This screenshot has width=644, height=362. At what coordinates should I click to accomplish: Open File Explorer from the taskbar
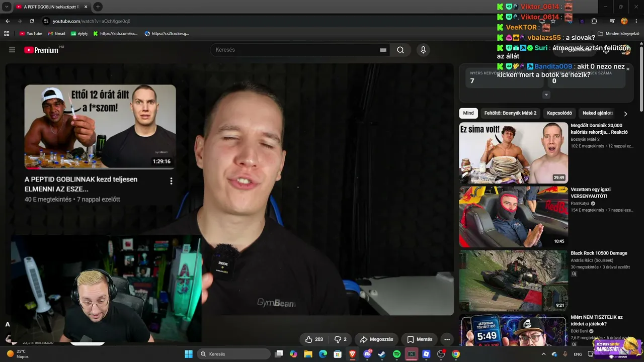[x=308, y=354]
